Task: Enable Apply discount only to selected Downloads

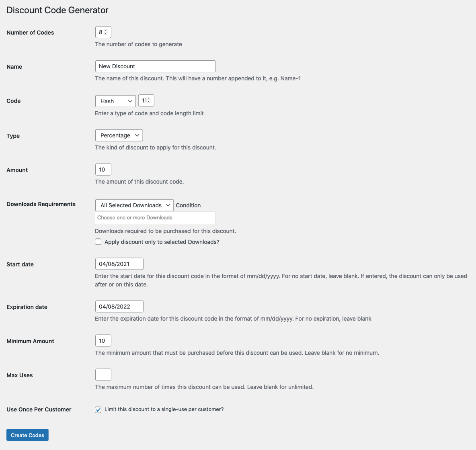Action: [x=98, y=242]
